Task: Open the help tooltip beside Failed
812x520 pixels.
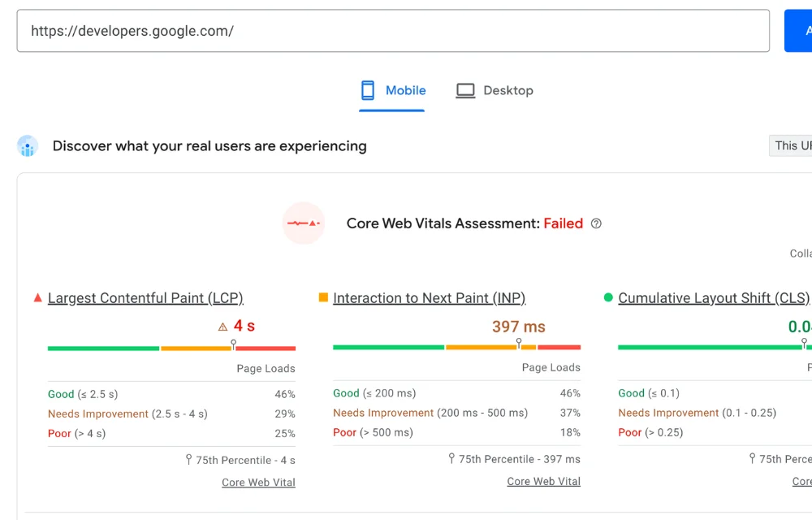Action: click(x=596, y=223)
